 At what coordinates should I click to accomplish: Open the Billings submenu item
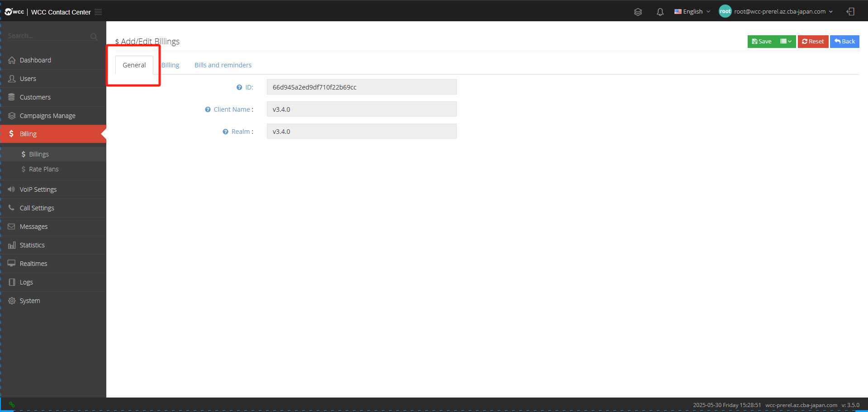coord(53,154)
